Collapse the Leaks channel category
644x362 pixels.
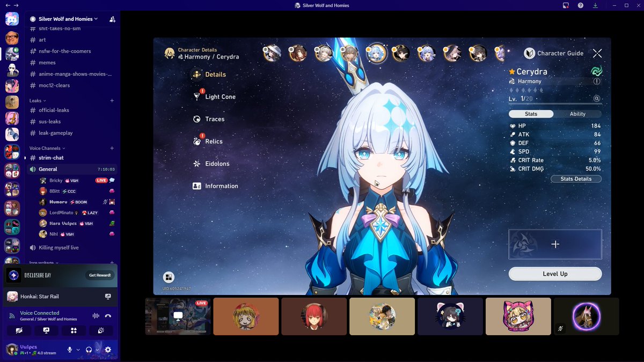tap(38, 101)
